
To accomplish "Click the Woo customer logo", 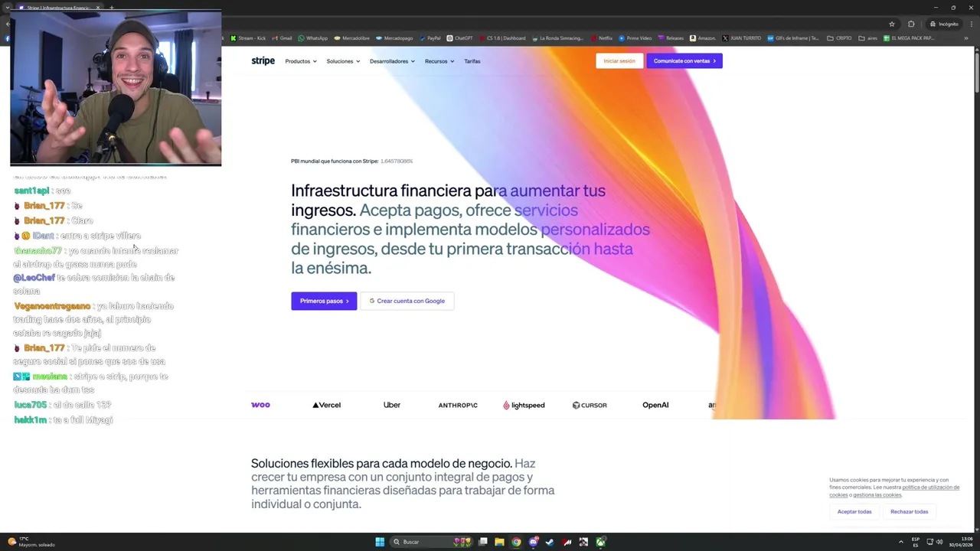I will tap(260, 405).
